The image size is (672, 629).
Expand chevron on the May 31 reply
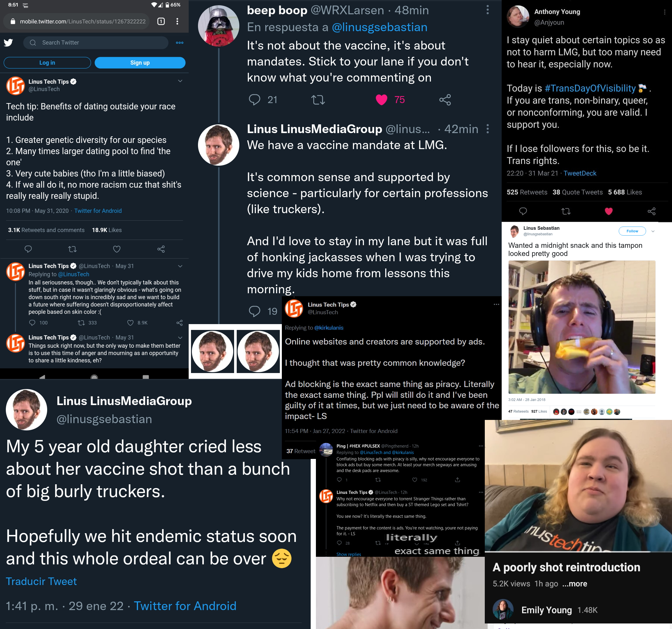click(180, 266)
